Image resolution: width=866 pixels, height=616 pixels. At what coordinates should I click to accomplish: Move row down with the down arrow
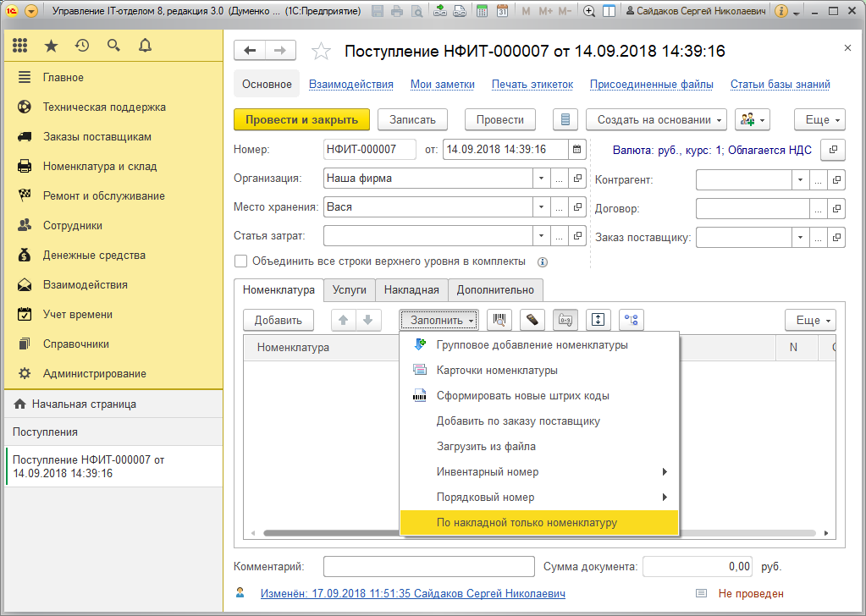pyautogui.click(x=368, y=320)
